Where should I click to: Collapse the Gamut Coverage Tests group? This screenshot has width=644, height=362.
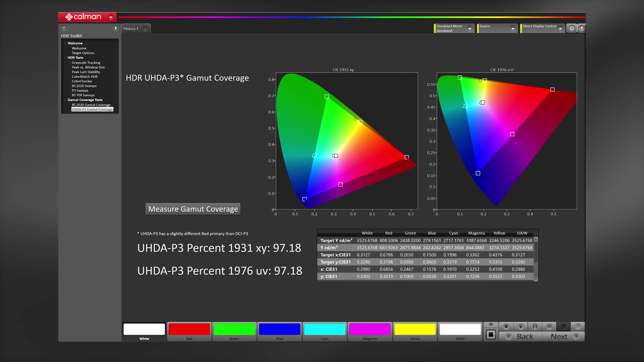[65, 100]
